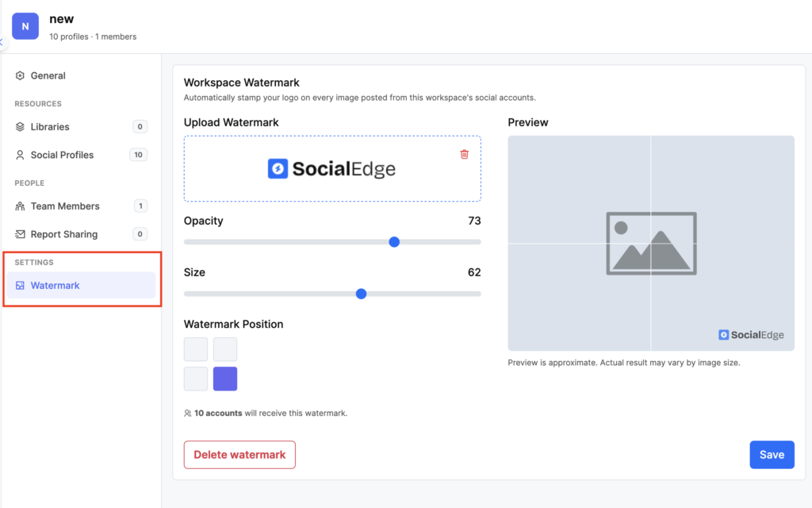The image size is (812, 508).
Task: Remove uploaded logo via red trash icon
Action: (x=465, y=155)
